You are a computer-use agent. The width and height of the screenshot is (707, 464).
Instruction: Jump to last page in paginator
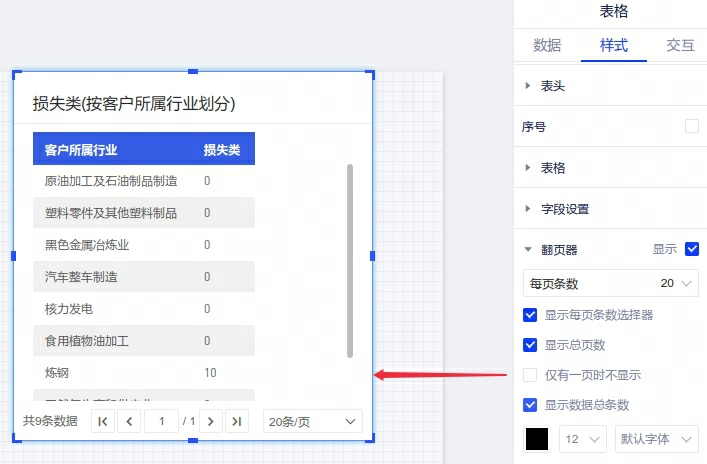coord(236,422)
